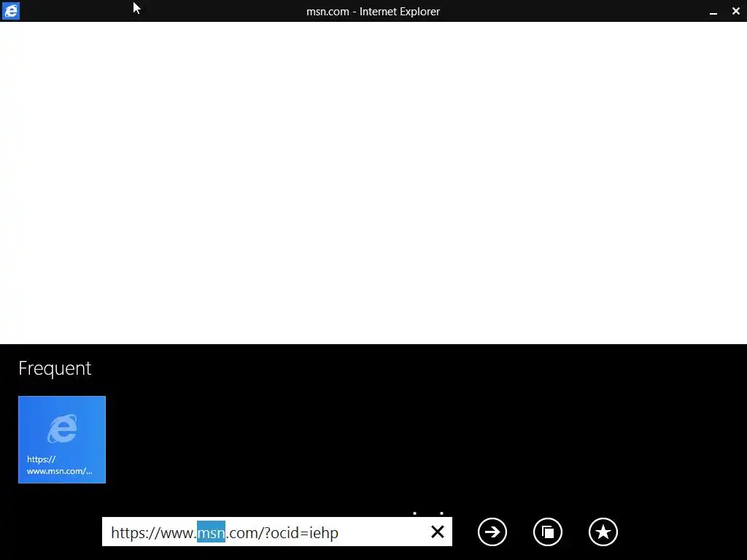The width and height of the screenshot is (747, 560).
Task: Close the Internet Explorer window
Action: pyautogui.click(x=736, y=11)
